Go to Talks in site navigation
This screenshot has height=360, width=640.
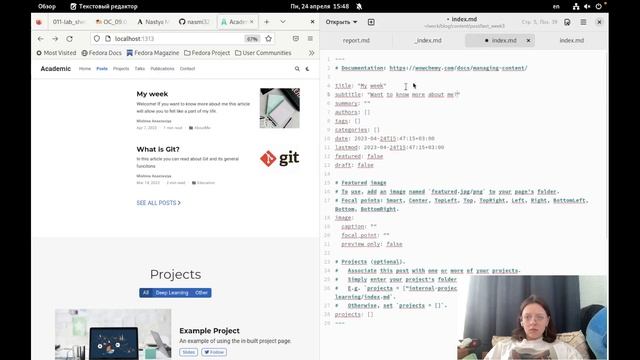coord(140,69)
